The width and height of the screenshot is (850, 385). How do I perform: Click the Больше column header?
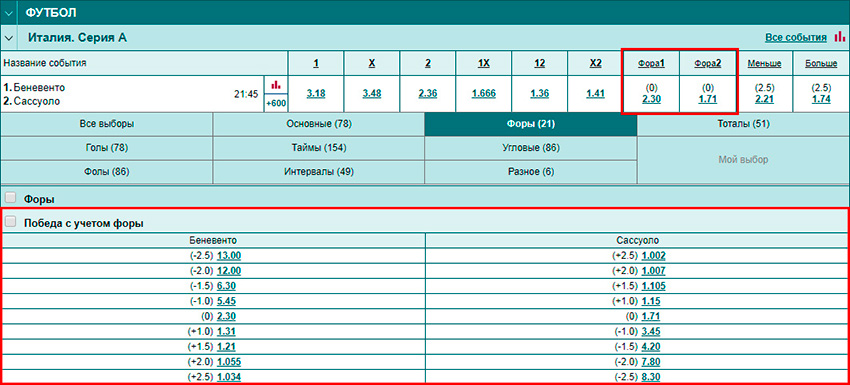[821, 63]
